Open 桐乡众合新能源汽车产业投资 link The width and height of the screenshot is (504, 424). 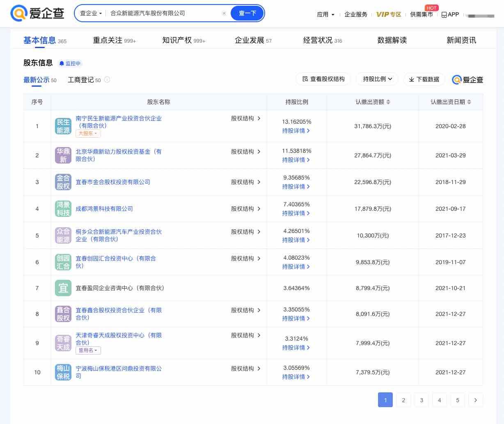pos(119,235)
